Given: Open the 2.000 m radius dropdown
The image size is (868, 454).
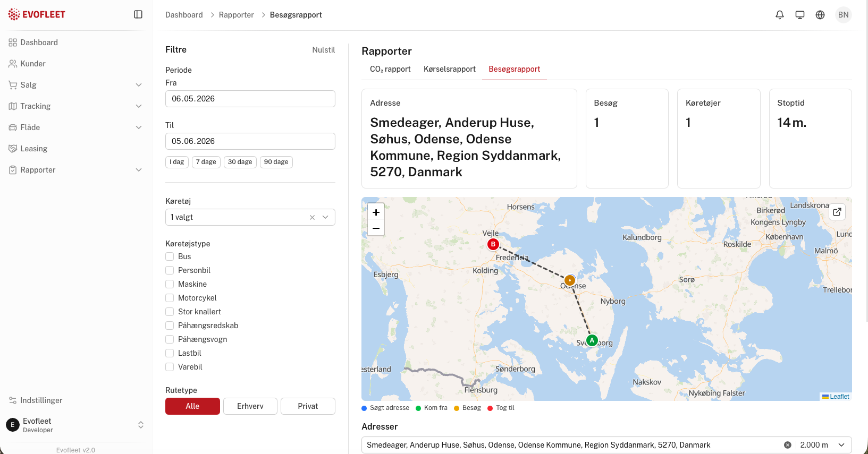Looking at the screenshot, I should pos(823,445).
